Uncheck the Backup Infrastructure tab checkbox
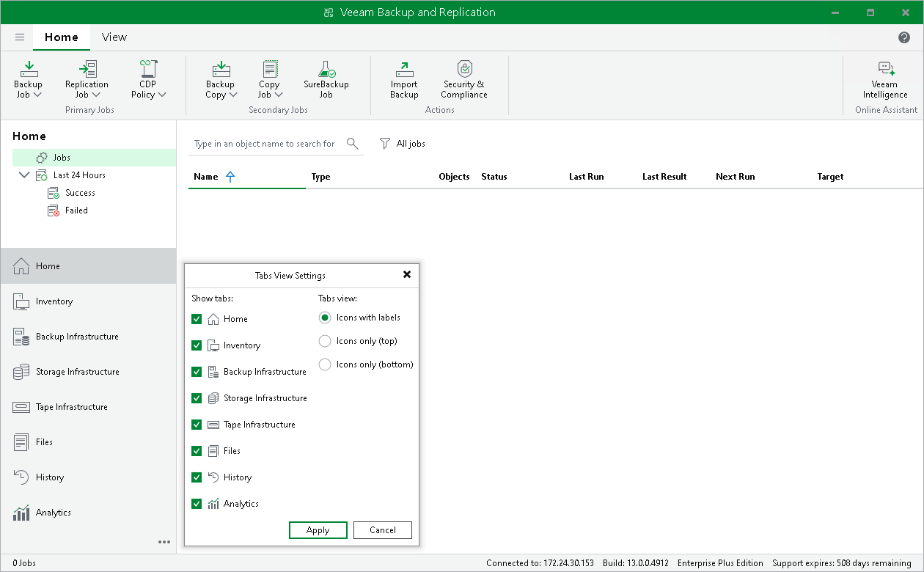The height and width of the screenshot is (572, 924). 197,372
